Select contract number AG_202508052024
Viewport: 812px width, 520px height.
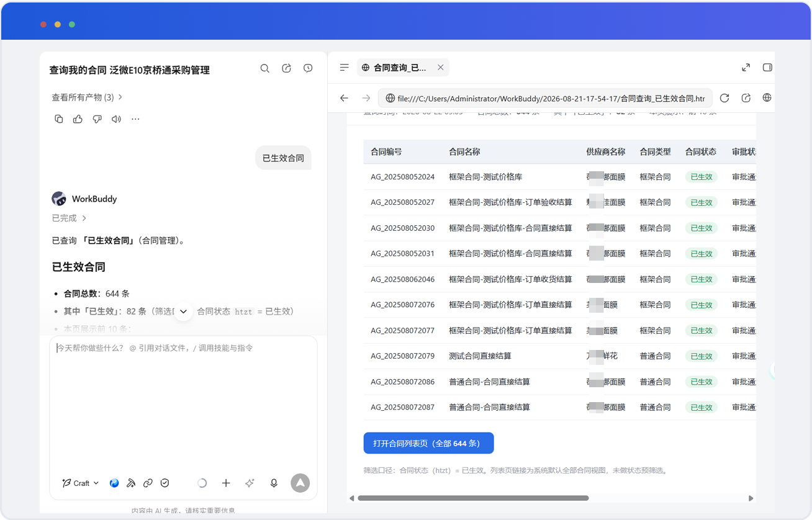402,177
